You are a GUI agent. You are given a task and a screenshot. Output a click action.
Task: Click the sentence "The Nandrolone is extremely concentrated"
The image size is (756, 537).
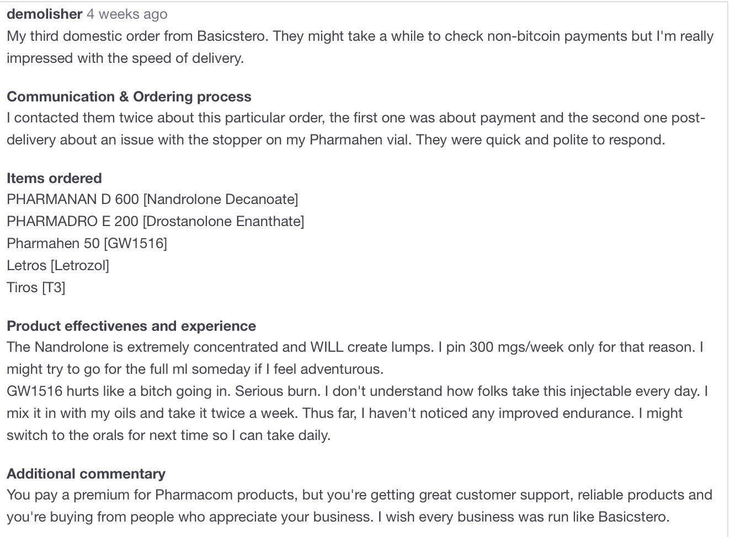(166, 347)
